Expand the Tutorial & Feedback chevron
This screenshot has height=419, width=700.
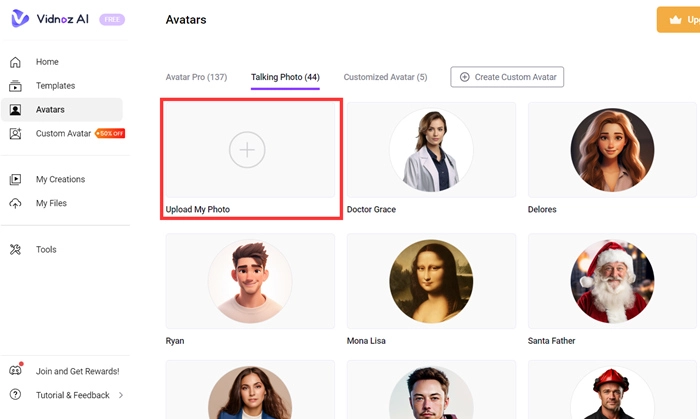point(121,396)
